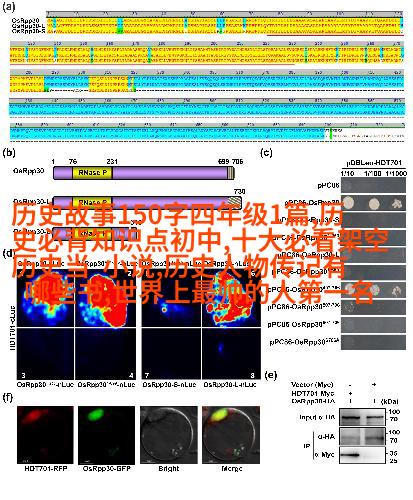Screen dimensions: 413x500
Task: Click the panel (a) label
Action: (9, 7)
